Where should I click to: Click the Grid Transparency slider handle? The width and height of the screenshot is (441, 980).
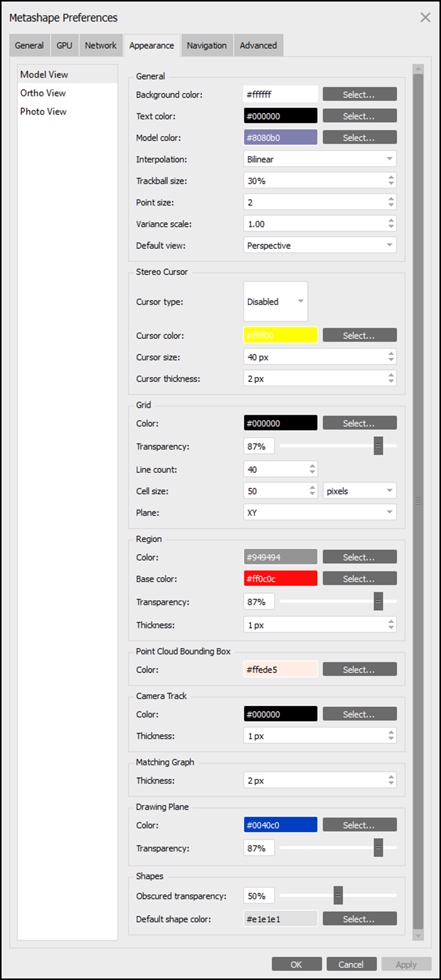click(378, 446)
